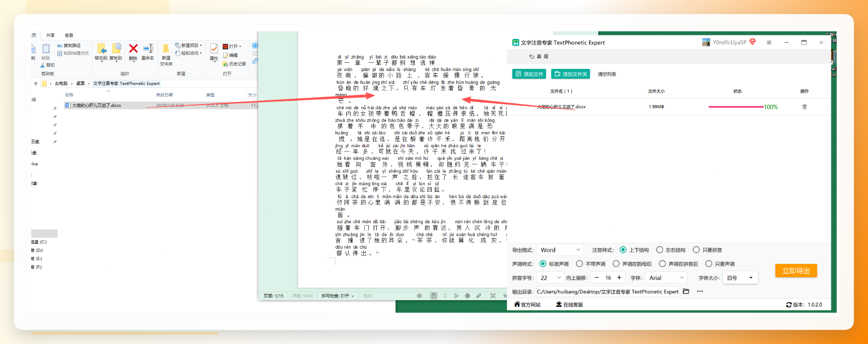868x344 pixels.
Task: Select the 声调在拼音后 tone style
Action: tap(678, 264)
